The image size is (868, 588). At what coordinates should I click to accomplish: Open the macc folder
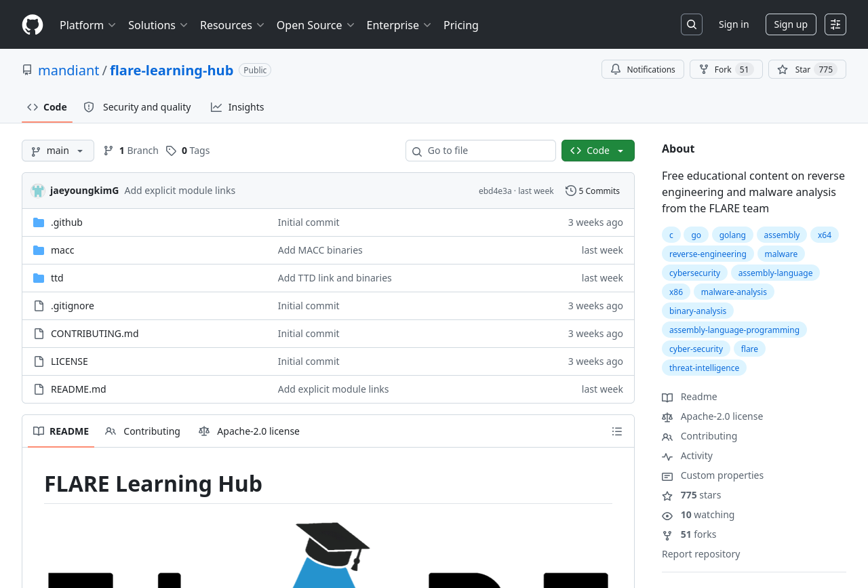[x=62, y=250]
